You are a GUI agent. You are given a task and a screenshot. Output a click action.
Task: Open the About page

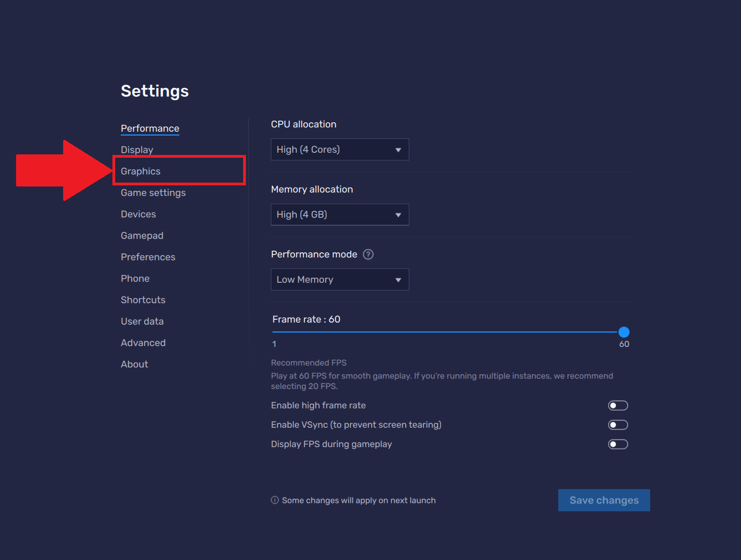[x=134, y=364]
